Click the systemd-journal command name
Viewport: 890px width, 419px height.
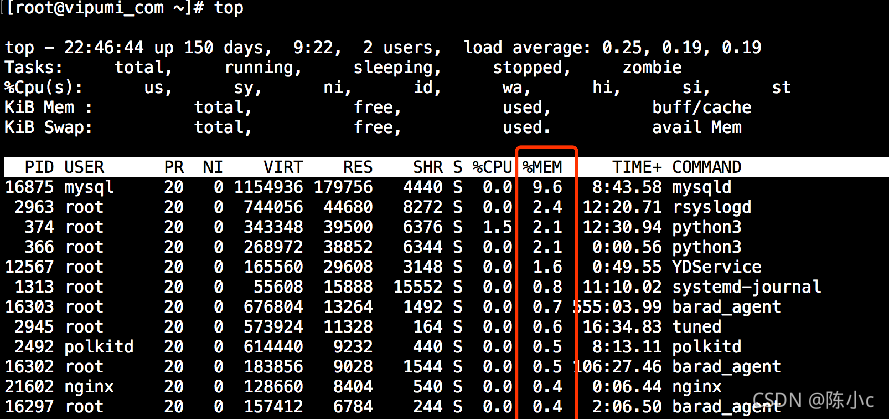747,287
